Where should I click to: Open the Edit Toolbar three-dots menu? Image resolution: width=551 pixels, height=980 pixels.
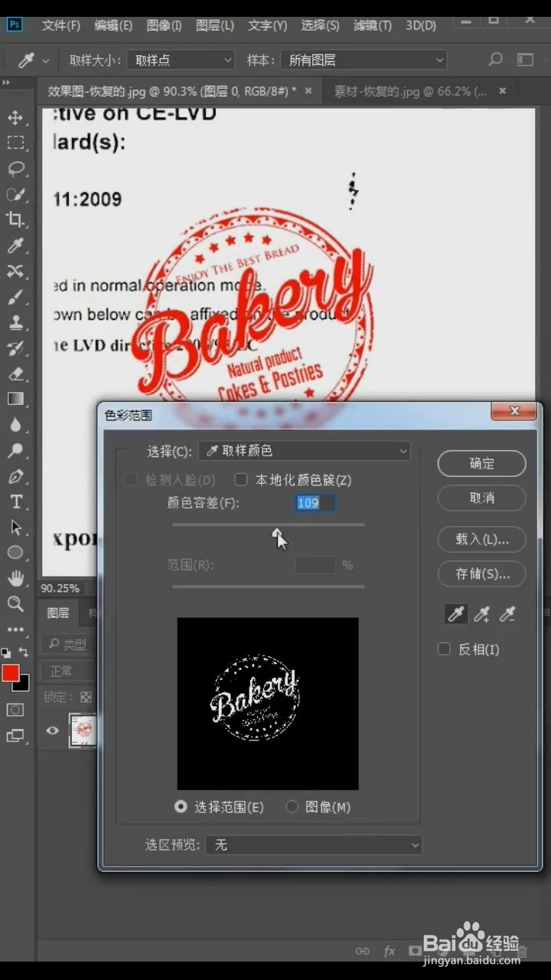pyautogui.click(x=15, y=629)
